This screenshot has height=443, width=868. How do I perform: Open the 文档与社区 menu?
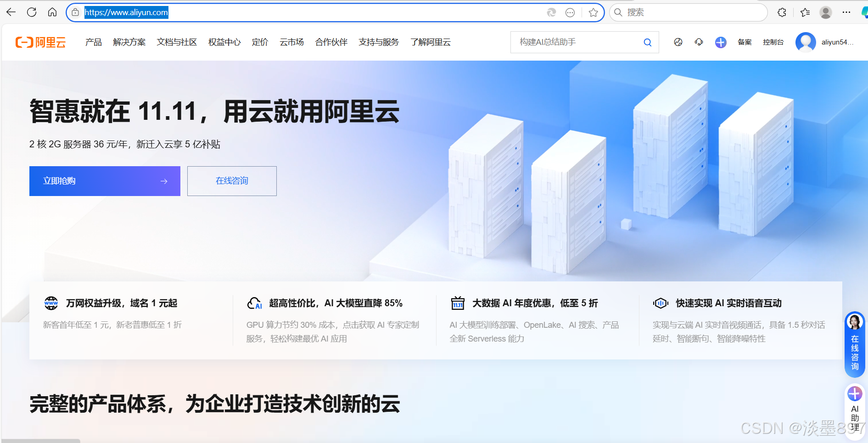[177, 42]
